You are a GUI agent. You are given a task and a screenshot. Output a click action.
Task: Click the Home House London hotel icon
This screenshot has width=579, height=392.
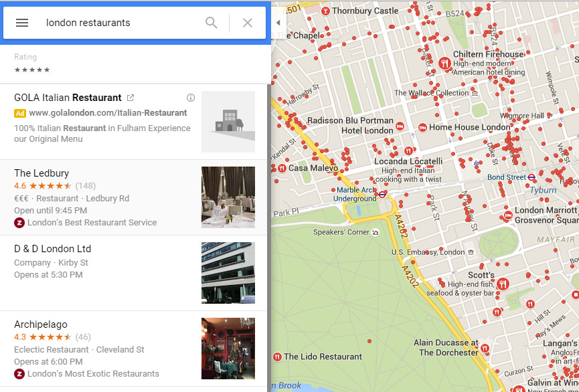(422, 128)
